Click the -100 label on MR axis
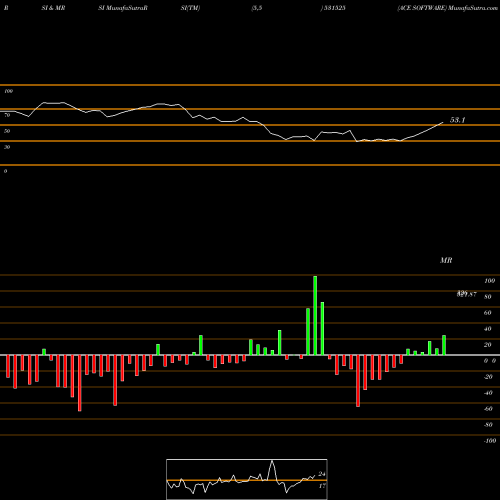 point(490,441)
